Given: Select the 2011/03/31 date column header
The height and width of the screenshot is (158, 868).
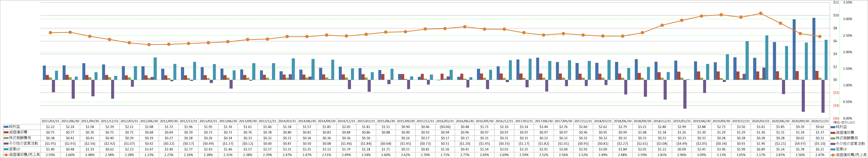Looking at the screenshot, I should 50,121.
